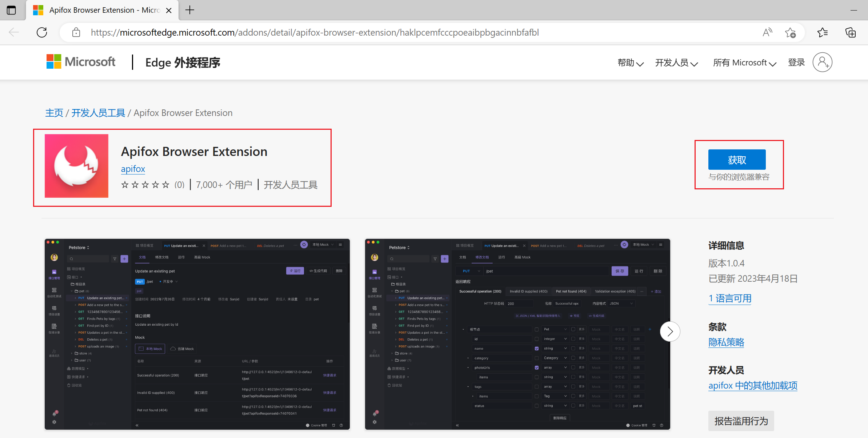This screenshot has height=438, width=868.
Task: Click the Read aloud icon
Action: tap(767, 32)
